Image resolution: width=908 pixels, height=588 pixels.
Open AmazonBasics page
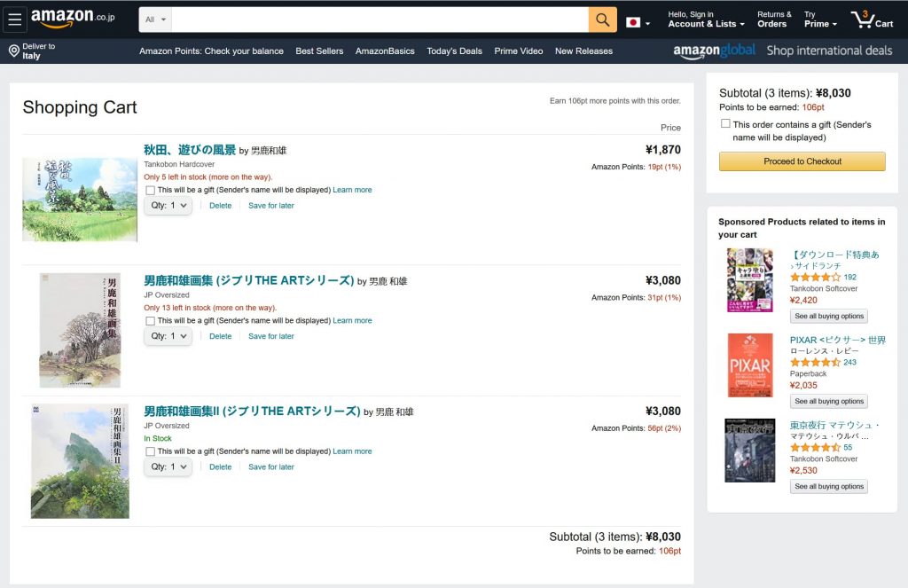(385, 51)
